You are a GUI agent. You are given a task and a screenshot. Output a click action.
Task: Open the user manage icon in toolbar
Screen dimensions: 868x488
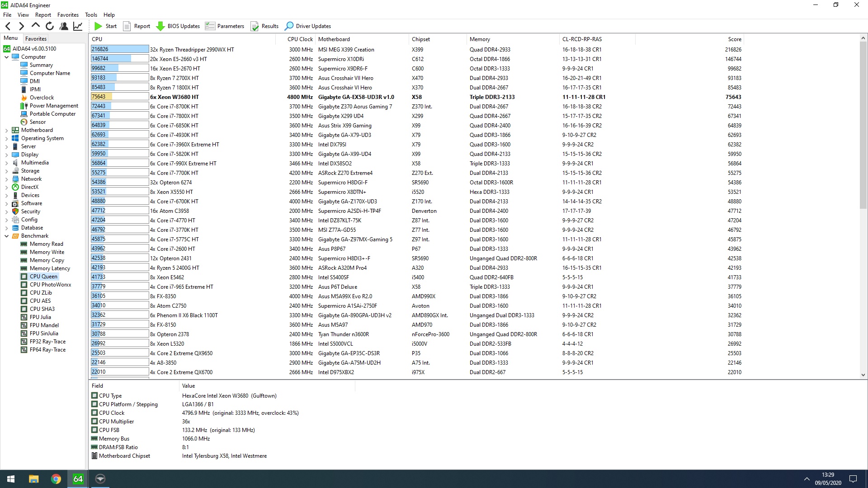coord(64,26)
